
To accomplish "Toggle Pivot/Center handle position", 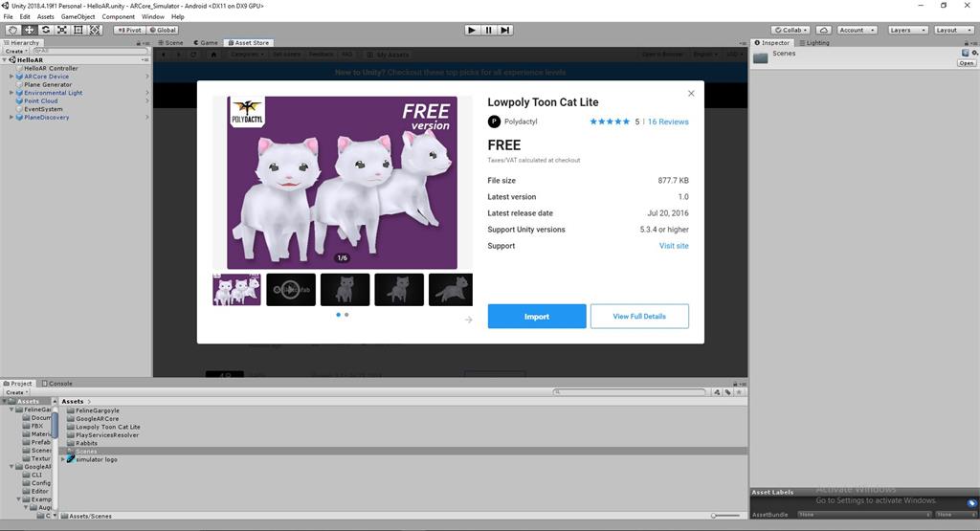I will [x=129, y=30].
